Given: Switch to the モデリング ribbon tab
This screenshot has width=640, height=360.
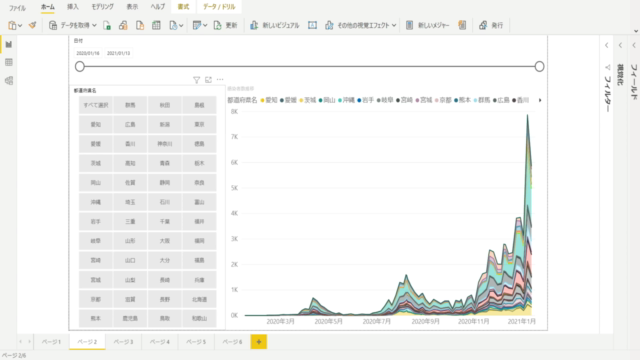Looking at the screenshot, I should [x=102, y=7].
